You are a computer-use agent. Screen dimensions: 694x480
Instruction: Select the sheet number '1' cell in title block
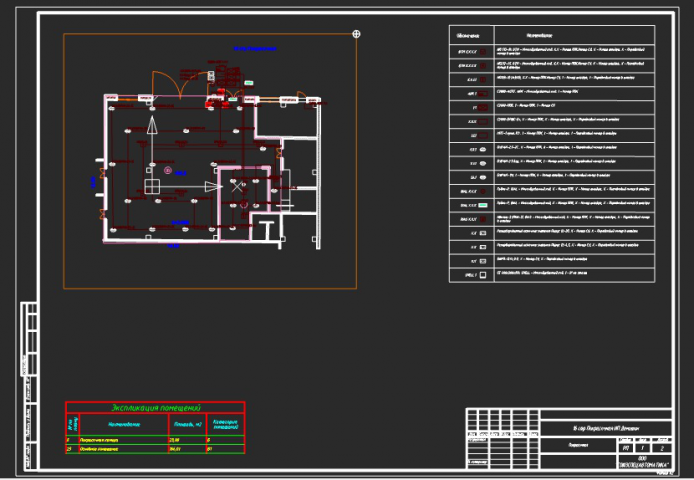[642, 448]
